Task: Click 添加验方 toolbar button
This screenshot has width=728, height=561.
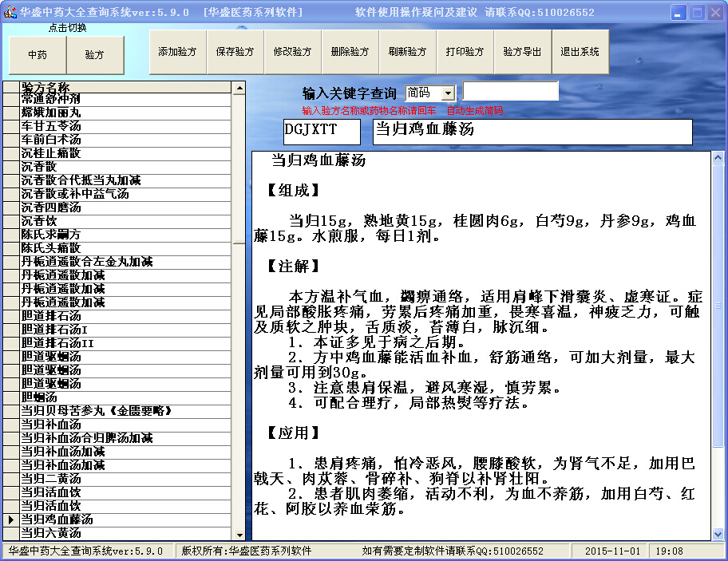Action: [177, 52]
